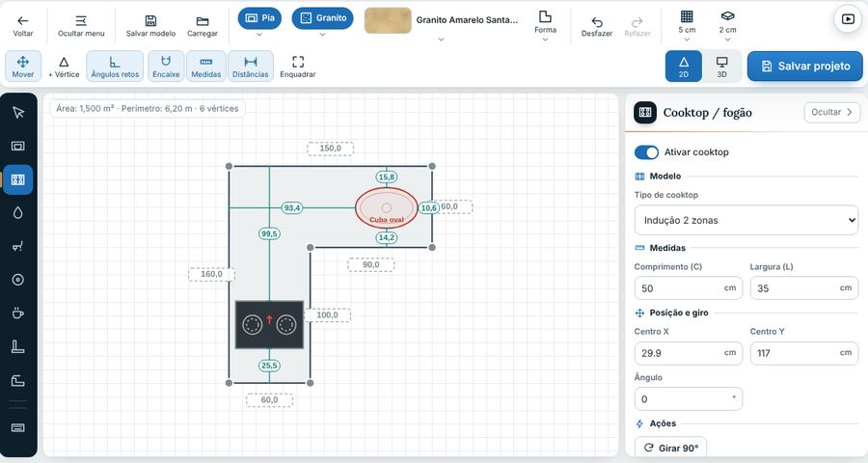Open the water drop panel in sidebar
Viewport: 868px width, 463px height.
18,212
